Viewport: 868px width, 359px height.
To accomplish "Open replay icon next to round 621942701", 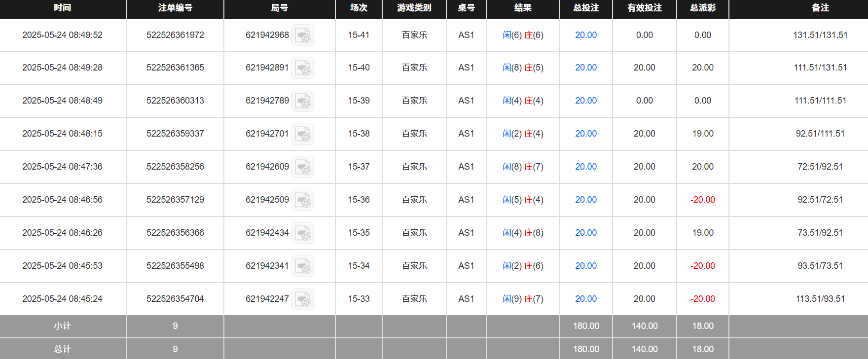I will [302, 134].
